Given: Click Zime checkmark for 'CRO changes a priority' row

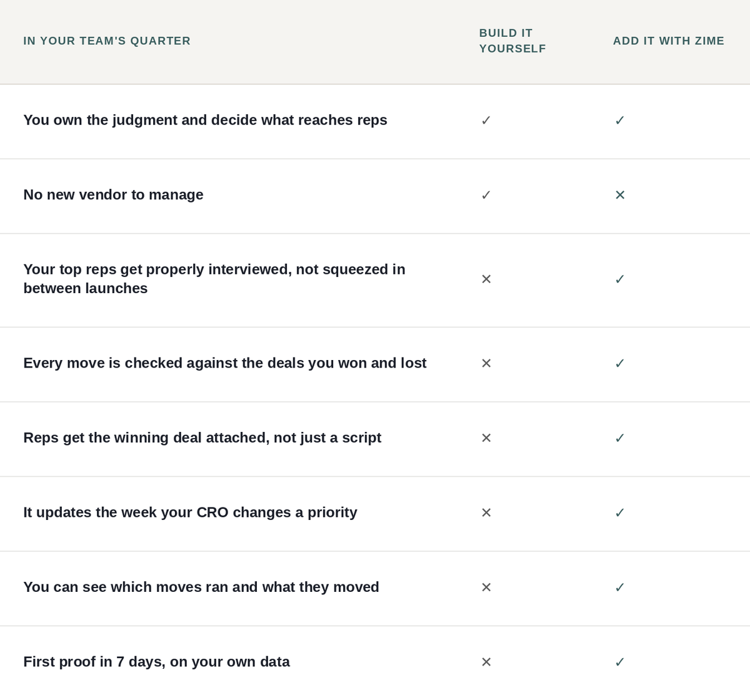Looking at the screenshot, I should point(620,512).
